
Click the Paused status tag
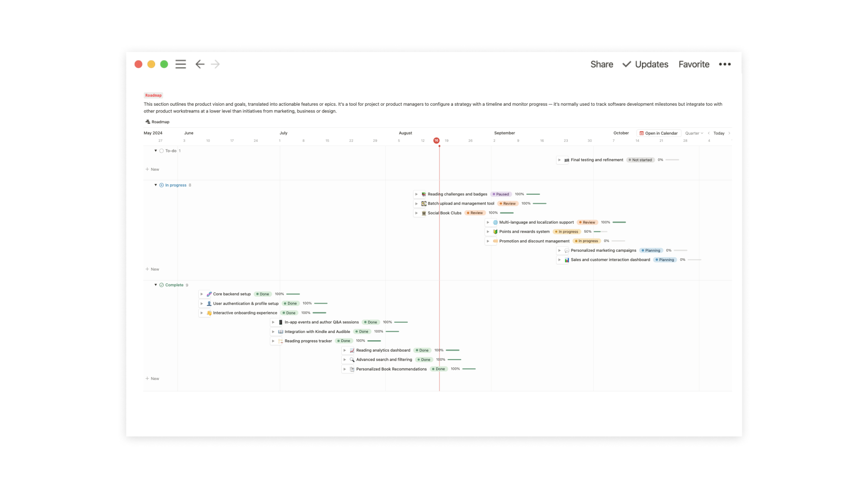tap(501, 194)
